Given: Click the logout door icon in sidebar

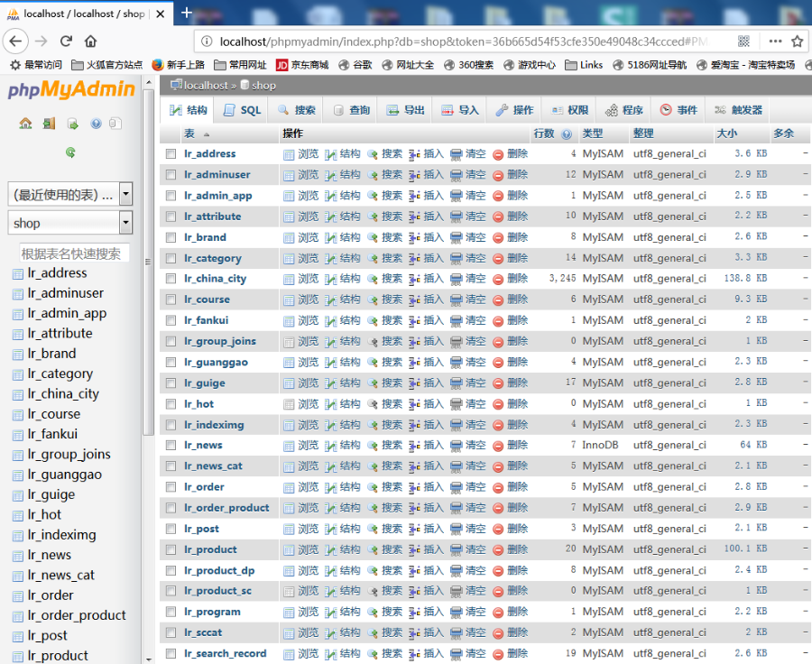Looking at the screenshot, I should 50,124.
